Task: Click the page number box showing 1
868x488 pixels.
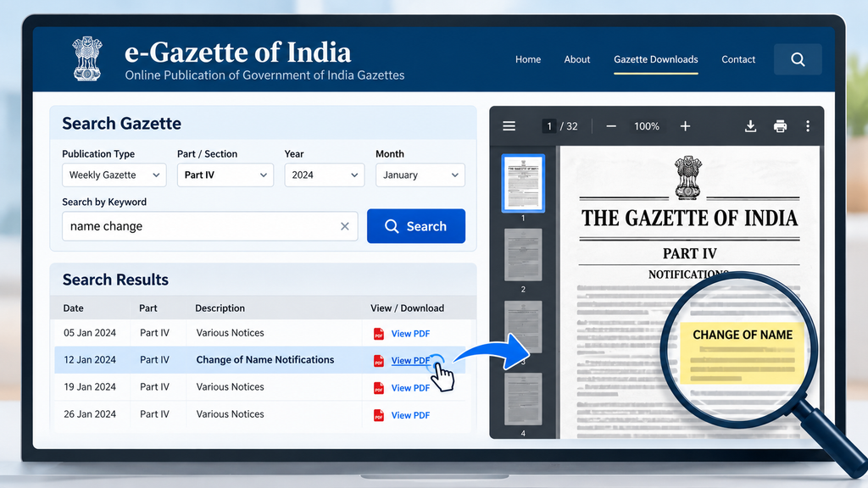Action: (x=549, y=126)
